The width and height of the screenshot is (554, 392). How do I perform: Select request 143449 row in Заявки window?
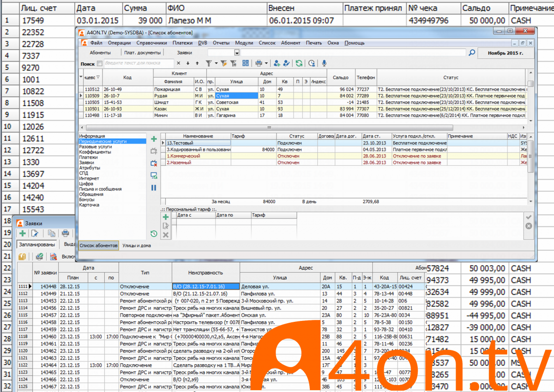tap(222, 293)
